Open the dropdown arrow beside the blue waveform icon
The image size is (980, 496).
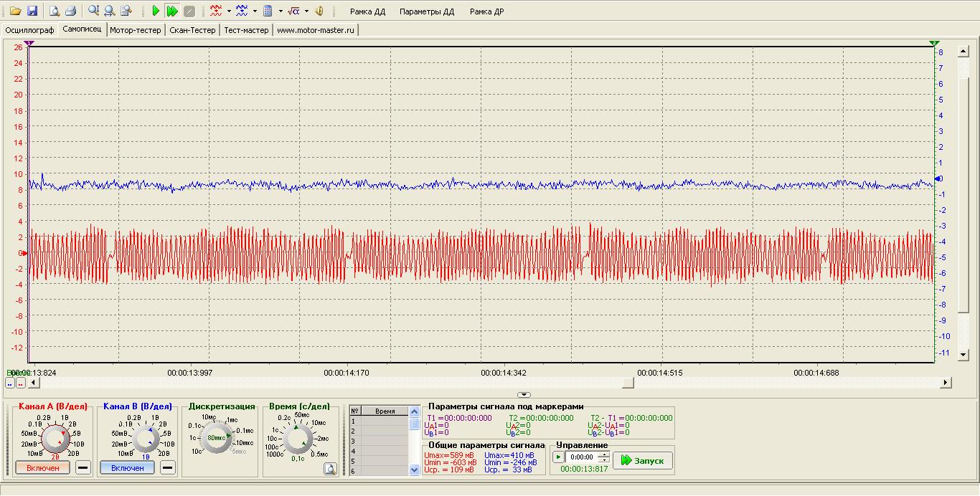click(255, 11)
